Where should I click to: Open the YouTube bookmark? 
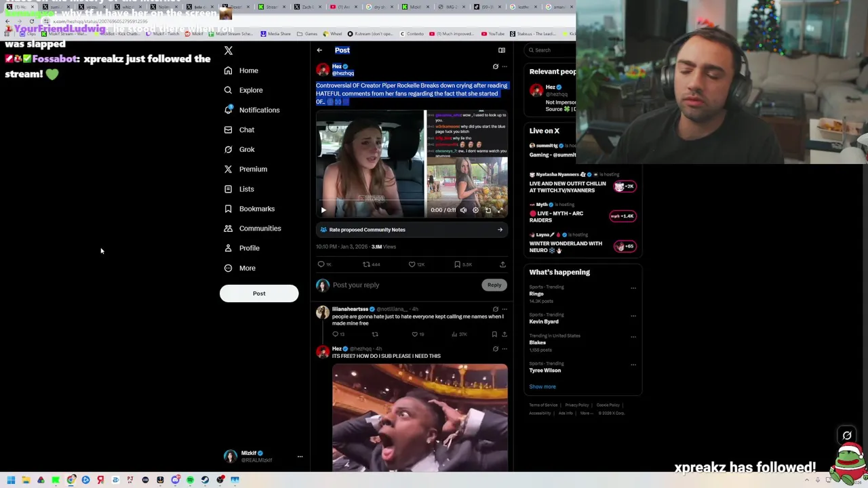[493, 34]
